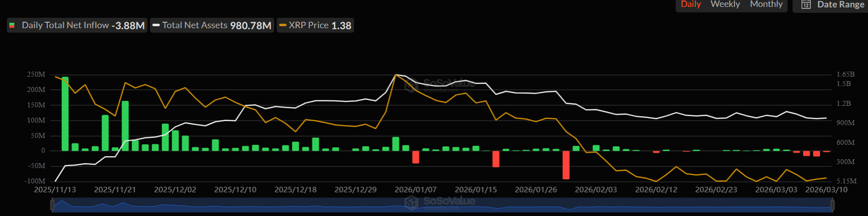Click the white Total Net Assets legend marker
The width and height of the screenshot is (868, 216).
[156, 25]
